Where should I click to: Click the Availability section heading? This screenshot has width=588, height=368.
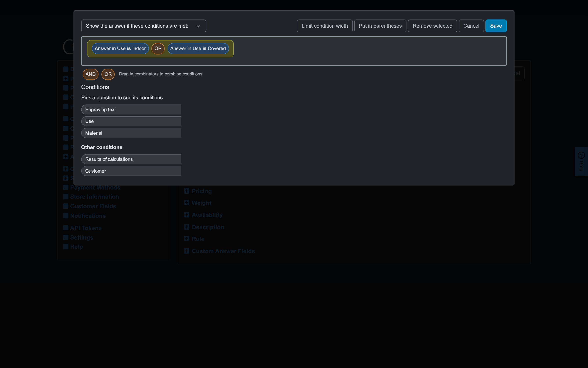pos(207,215)
